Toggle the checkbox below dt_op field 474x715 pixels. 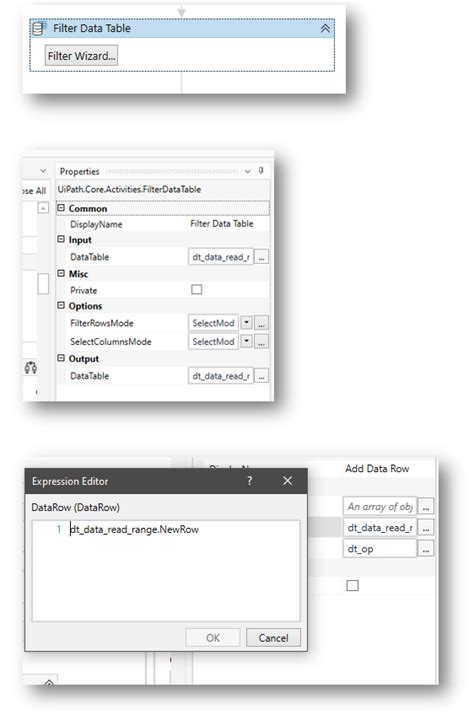click(352, 585)
